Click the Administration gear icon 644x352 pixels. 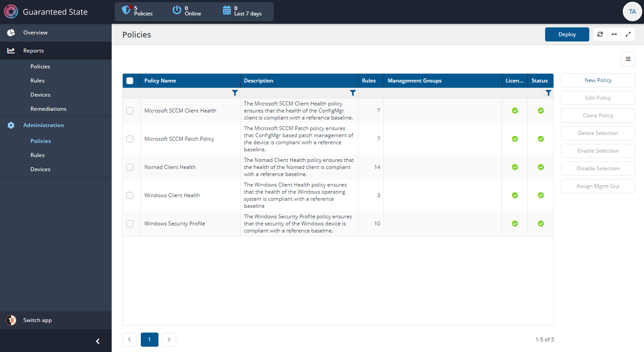click(x=11, y=125)
